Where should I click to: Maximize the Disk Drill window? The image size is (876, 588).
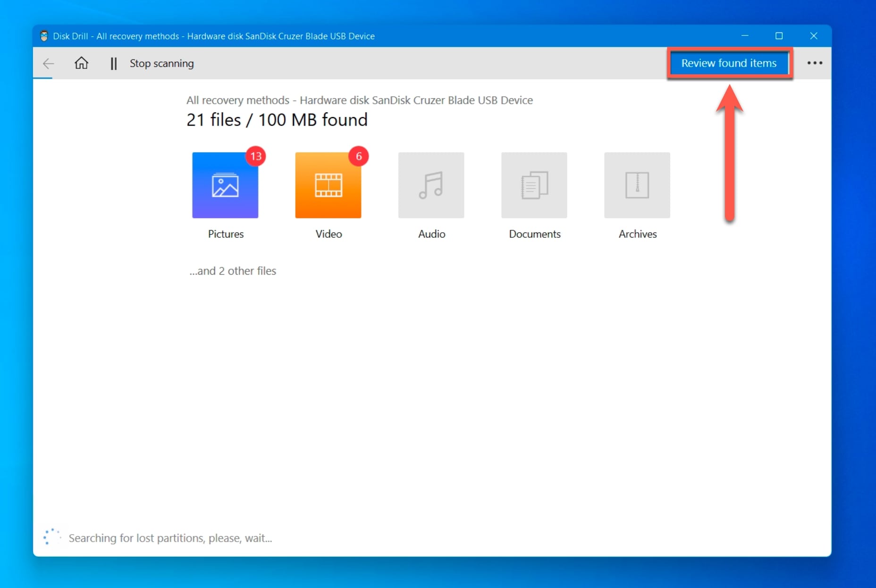point(779,36)
